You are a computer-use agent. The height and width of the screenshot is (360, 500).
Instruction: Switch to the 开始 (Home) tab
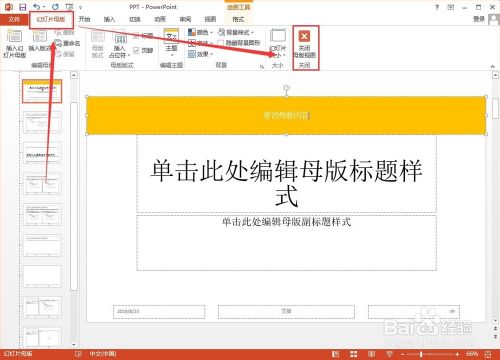click(x=84, y=19)
